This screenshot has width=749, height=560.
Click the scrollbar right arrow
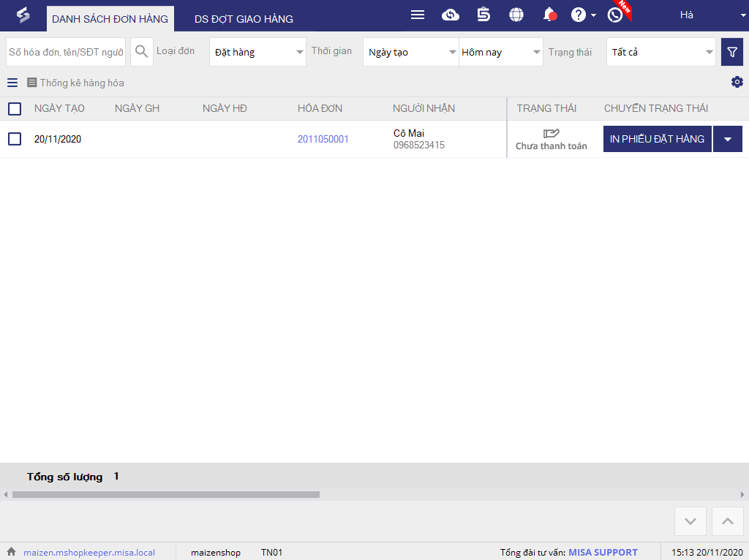(742, 495)
